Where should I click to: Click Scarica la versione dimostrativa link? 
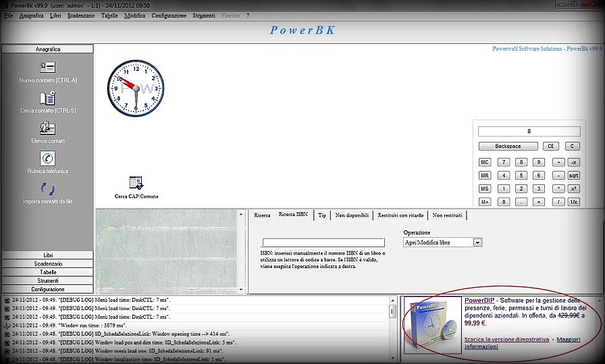pos(506,339)
